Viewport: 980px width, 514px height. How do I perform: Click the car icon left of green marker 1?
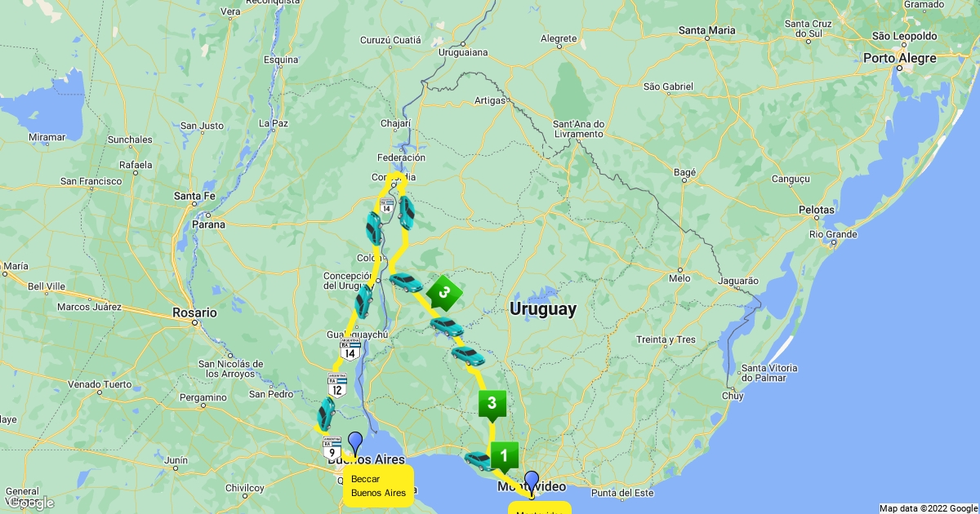478,461
